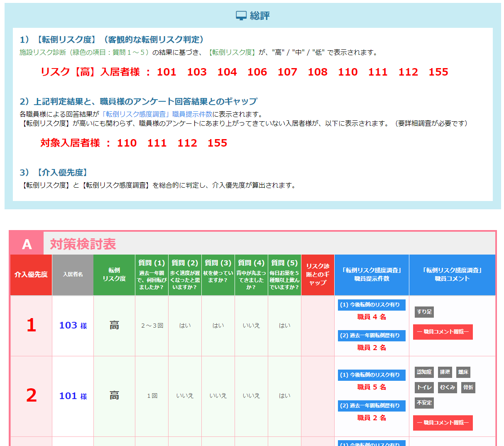The width and height of the screenshot is (504, 446).
Task: Click 過去一年間転倒歴有り label for resident 101
Action: (371, 406)
